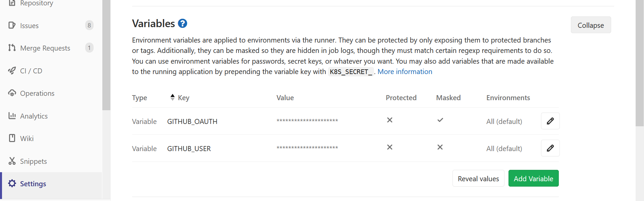Screen dimensions: 644x201
Task: Sort variables by Key column arrow
Action: (172, 97)
